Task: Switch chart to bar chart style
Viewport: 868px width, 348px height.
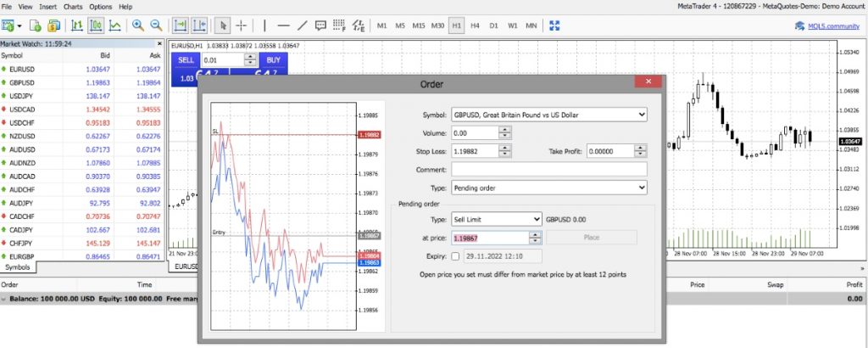Action: 77,25
